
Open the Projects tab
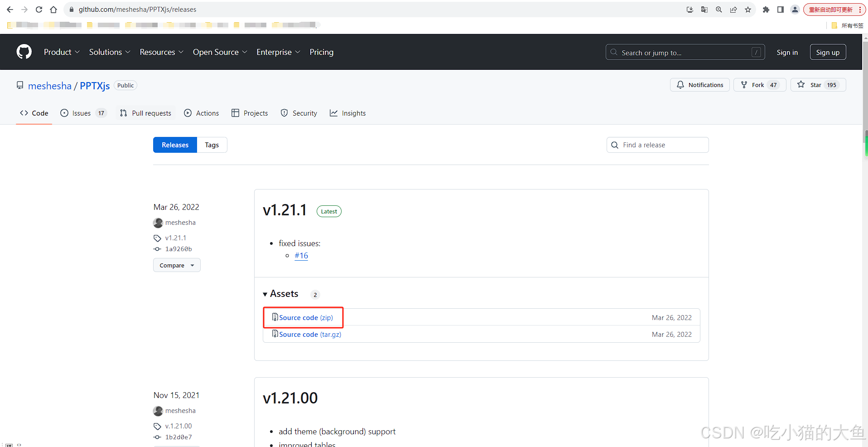pos(250,113)
